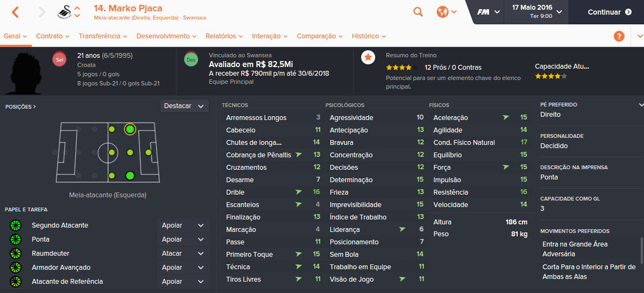Open the search magnifier icon
644x293 pixels.
[x=418, y=12]
